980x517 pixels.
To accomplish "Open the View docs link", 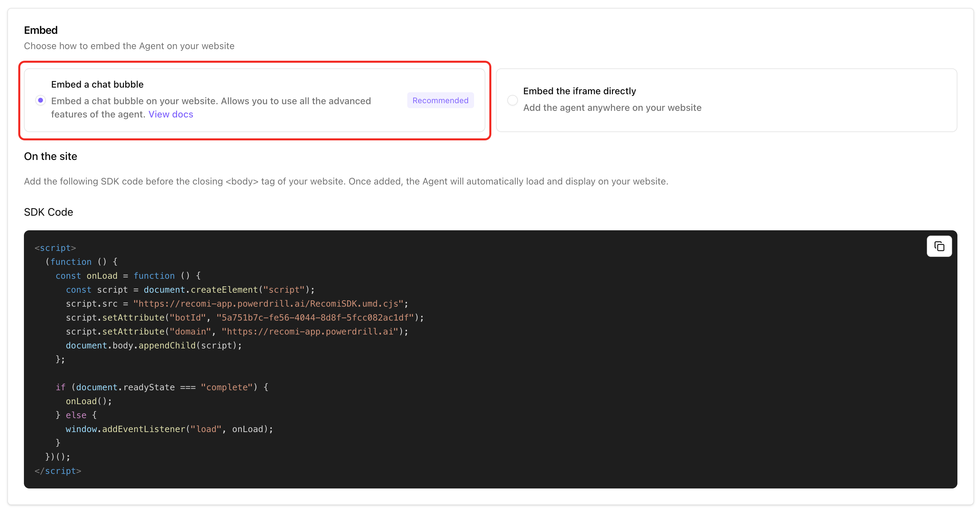I will click(x=170, y=114).
